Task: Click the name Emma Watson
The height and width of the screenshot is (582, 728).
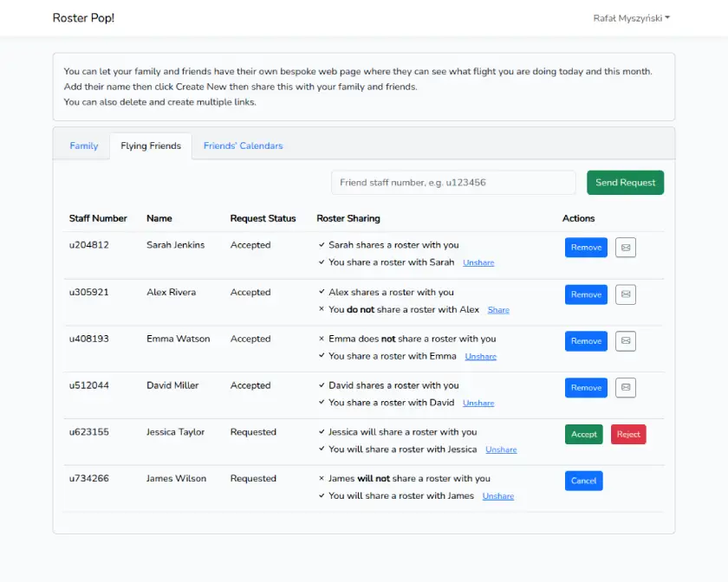Action: [x=179, y=339]
